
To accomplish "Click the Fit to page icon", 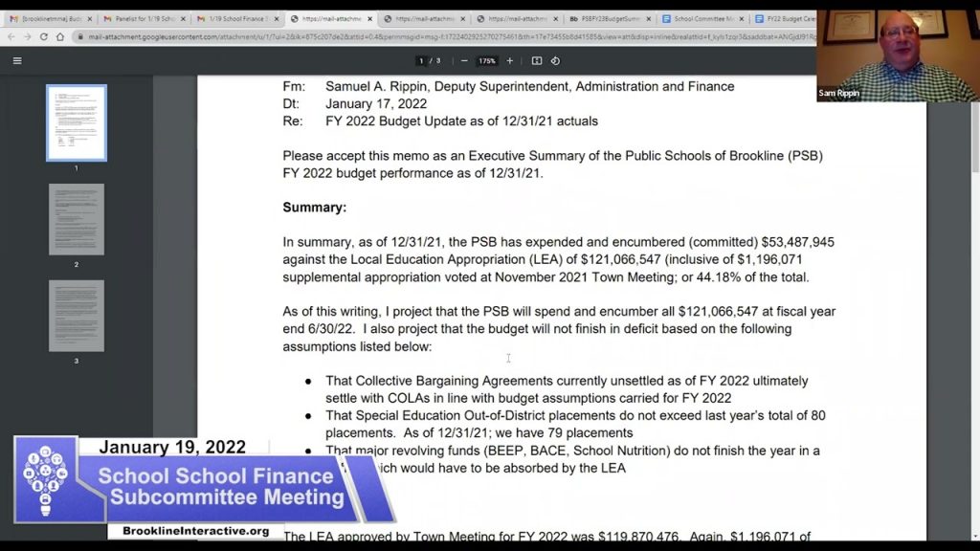I will pyautogui.click(x=537, y=60).
